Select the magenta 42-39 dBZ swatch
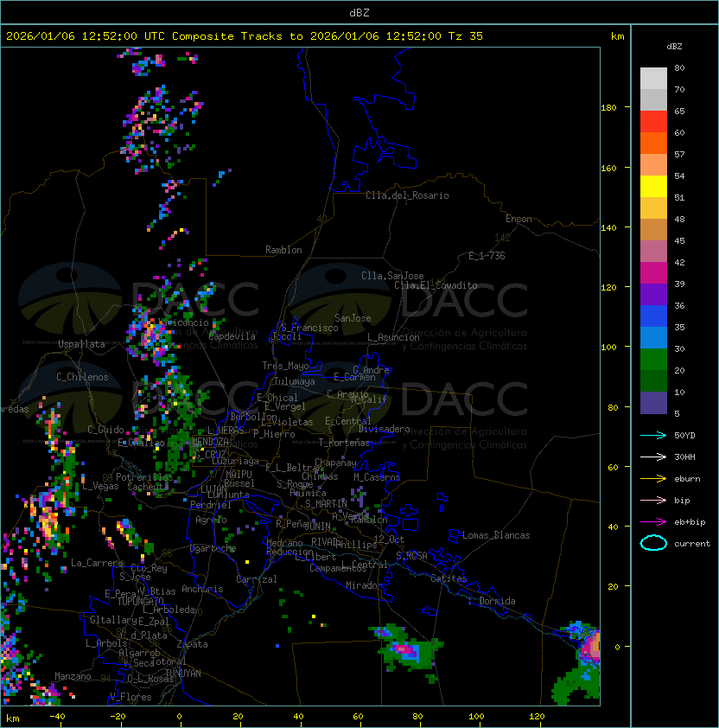This screenshot has height=728, width=719. click(653, 273)
